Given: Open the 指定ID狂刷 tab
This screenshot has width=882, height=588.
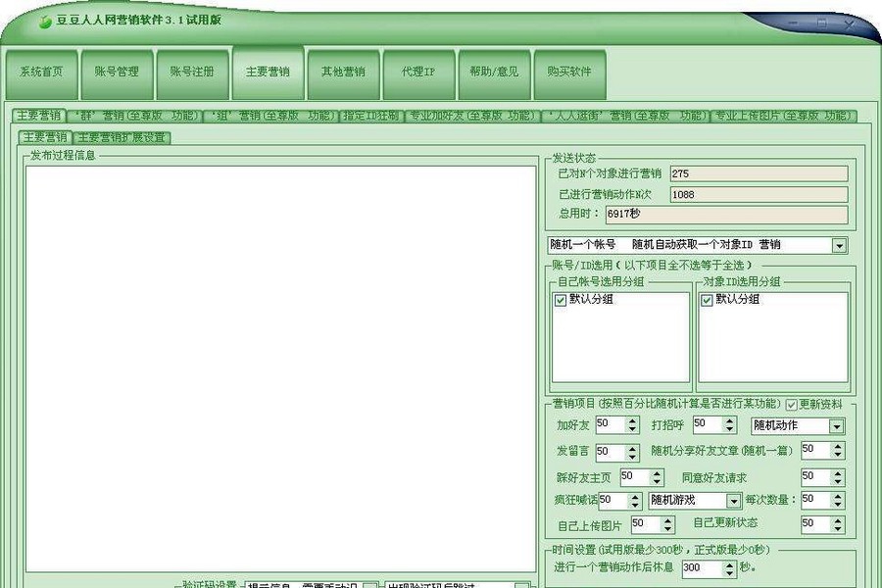Looking at the screenshot, I should point(372,115).
